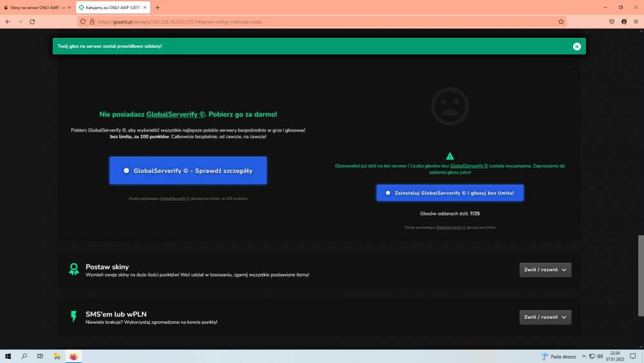Open the shield tracking protection icon
The image size is (644, 363).
click(83, 22)
